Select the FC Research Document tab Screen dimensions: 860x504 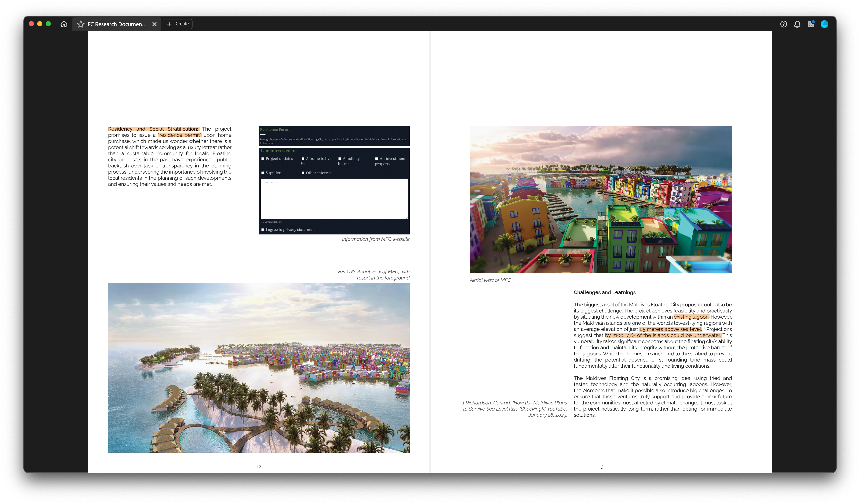click(x=117, y=24)
